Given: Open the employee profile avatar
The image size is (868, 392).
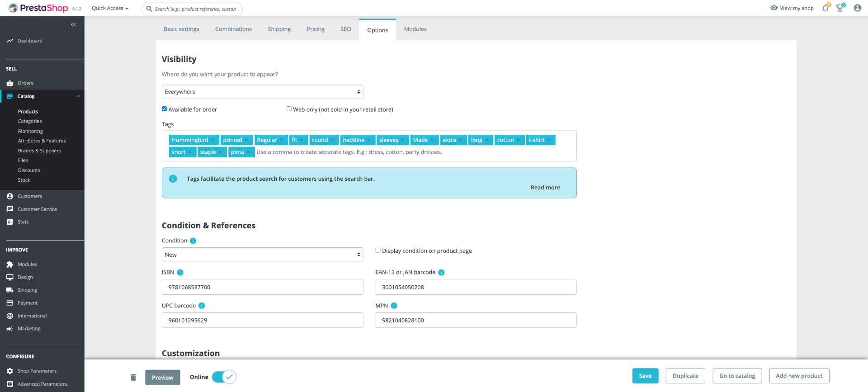Looking at the screenshot, I should pos(857,8).
